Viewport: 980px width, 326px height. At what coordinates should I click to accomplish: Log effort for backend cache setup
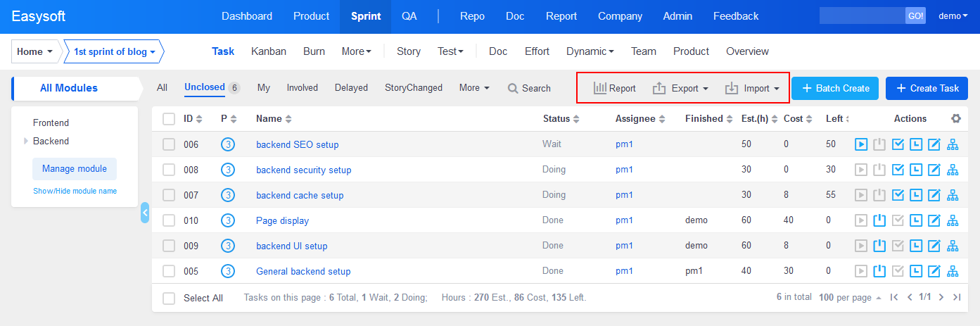916,195
